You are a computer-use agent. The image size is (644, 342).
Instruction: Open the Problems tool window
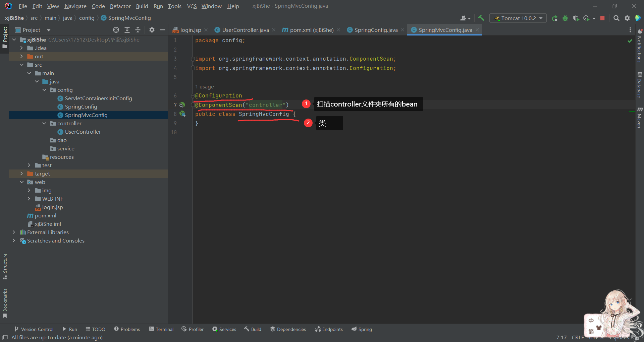(127, 329)
